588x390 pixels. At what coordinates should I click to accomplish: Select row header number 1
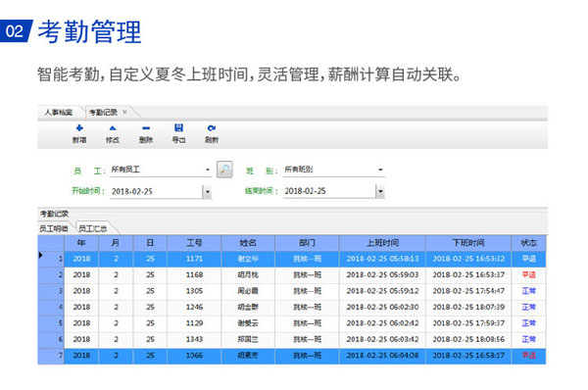(51, 259)
